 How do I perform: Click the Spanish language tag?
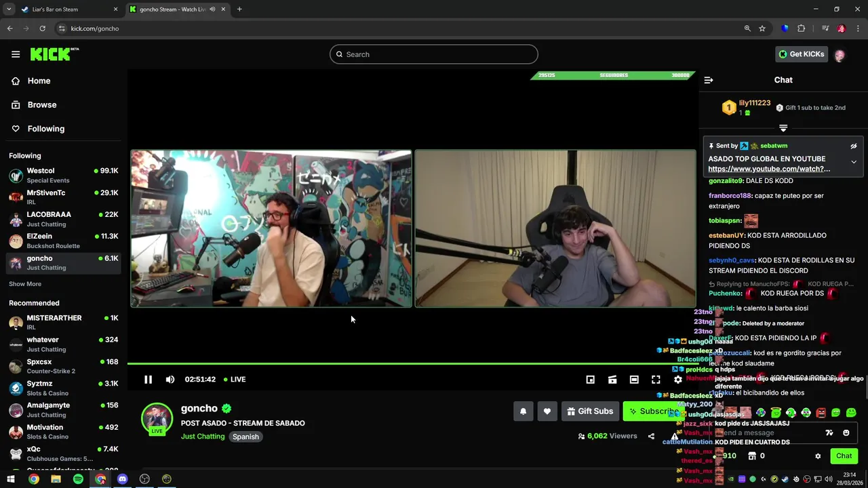245,437
